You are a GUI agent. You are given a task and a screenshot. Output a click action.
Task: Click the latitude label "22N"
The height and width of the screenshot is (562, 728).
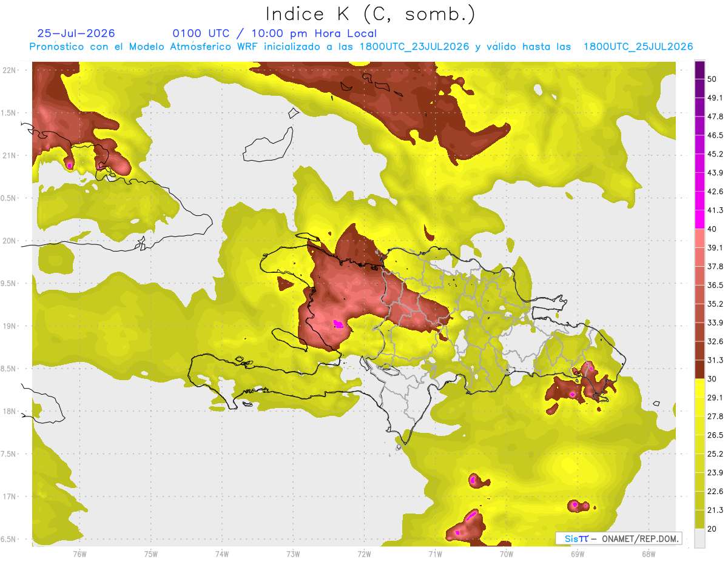(x=10, y=70)
